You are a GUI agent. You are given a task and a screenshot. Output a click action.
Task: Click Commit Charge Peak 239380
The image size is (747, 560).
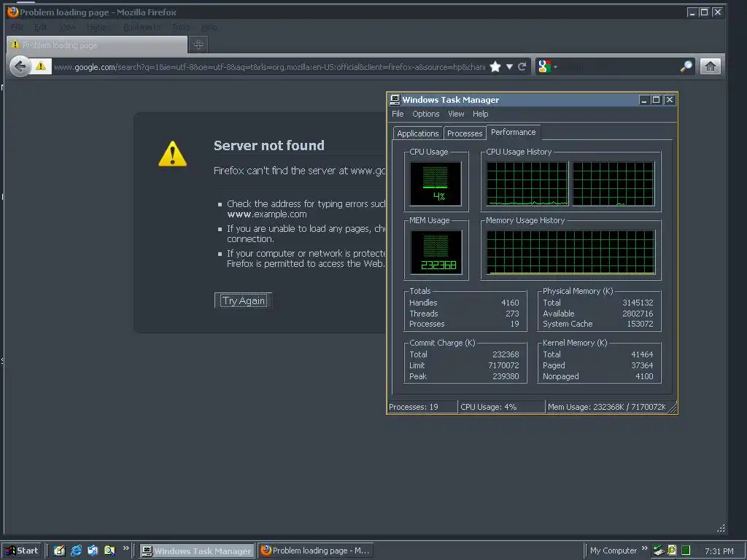506,376
